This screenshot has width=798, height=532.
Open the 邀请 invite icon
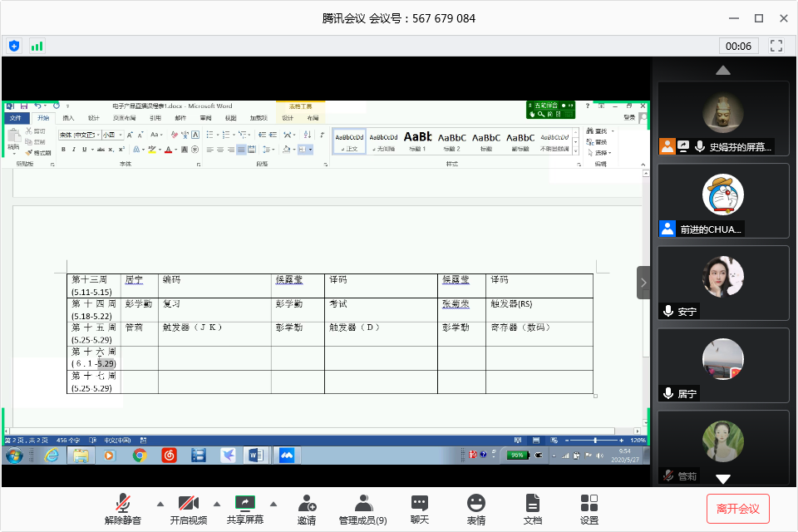pyautogui.click(x=306, y=509)
